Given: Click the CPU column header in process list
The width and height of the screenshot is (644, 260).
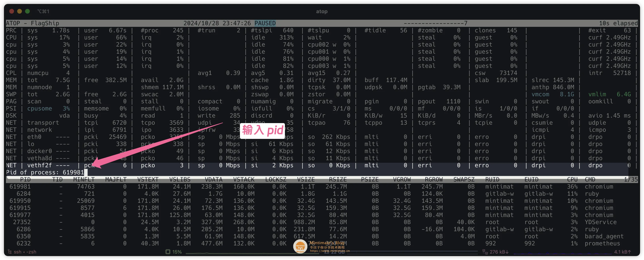Looking at the screenshot, I should (x=572, y=180).
